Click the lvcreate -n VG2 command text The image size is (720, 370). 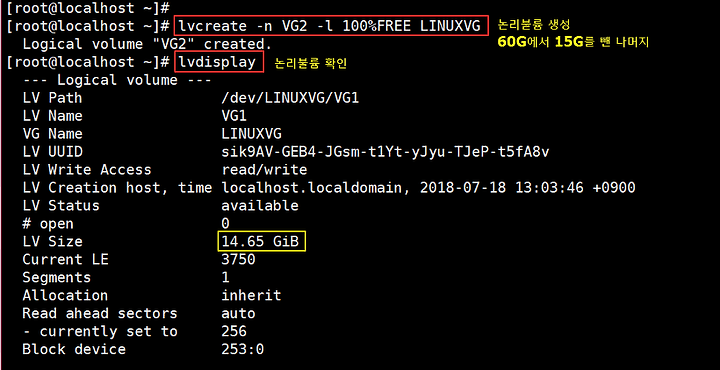[330, 26]
